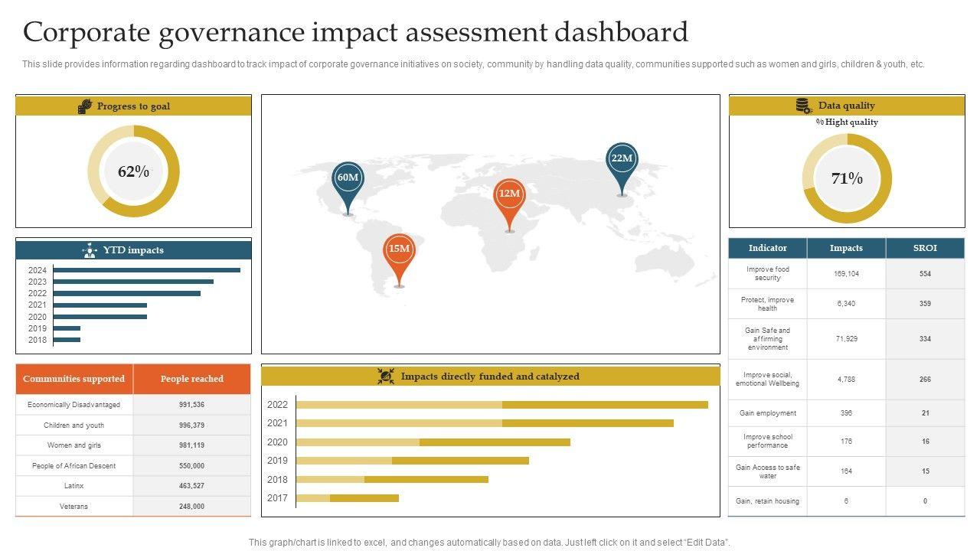Screen dimensions: 980x551
Task: Click the 71% data quality donut
Action: coord(847,178)
